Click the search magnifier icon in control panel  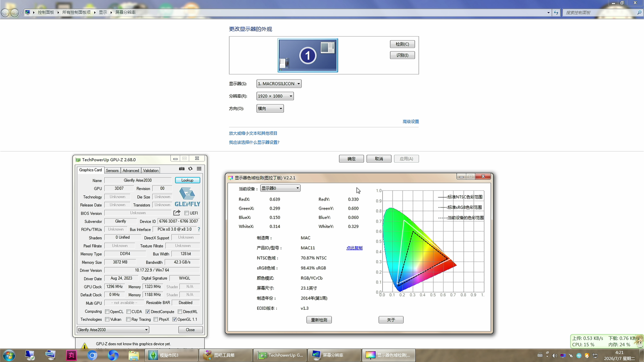[639, 13]
